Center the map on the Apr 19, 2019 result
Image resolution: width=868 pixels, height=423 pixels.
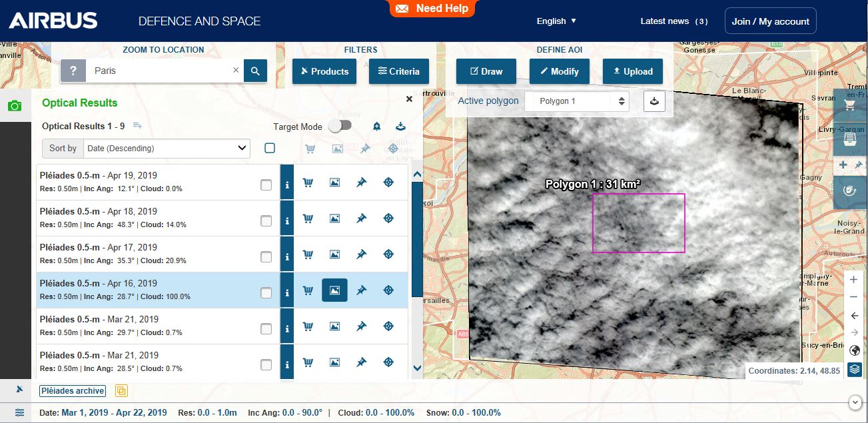[x=388, y=183]
